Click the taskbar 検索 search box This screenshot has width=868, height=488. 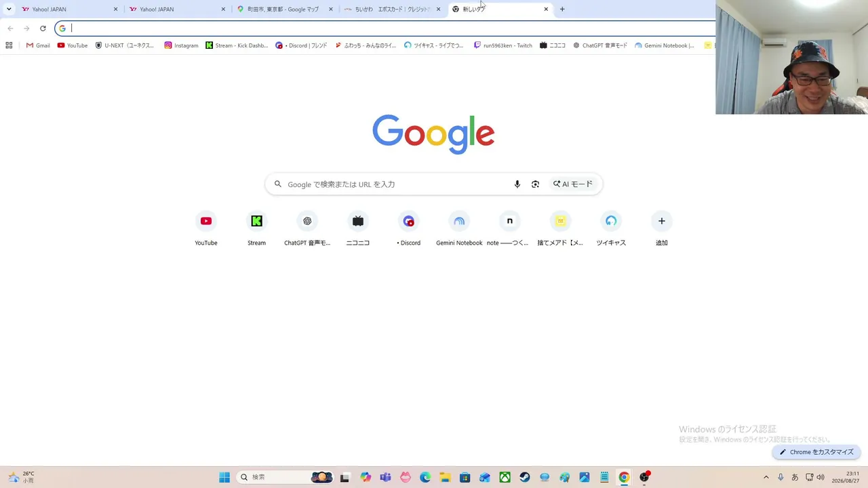(285, 477)
